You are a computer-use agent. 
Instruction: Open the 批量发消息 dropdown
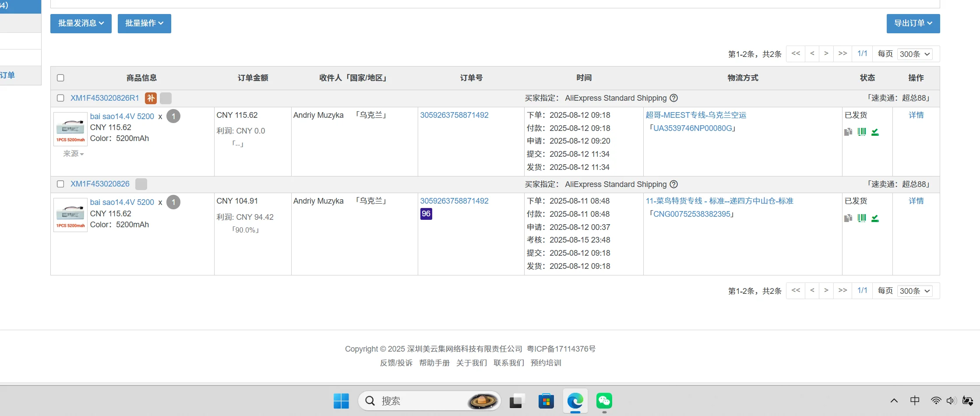pos(81,23)
